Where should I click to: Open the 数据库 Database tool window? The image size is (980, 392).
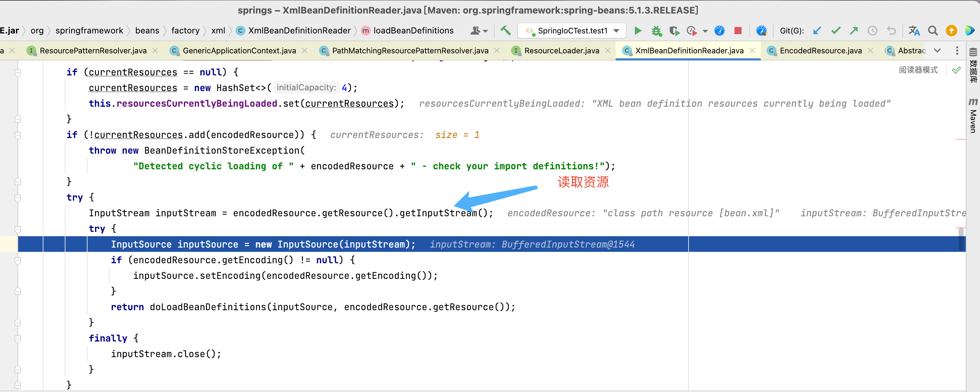[x=973, y=65]
